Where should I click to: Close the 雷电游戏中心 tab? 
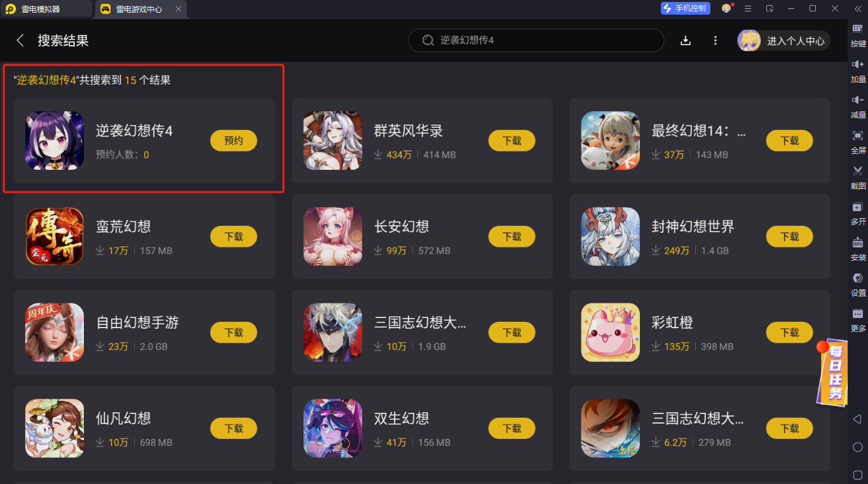pos(178,9)
